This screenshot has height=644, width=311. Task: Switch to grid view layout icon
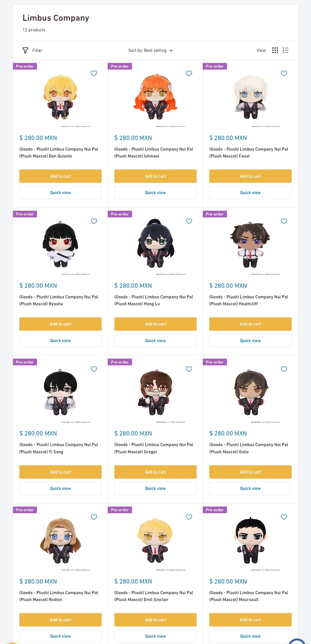click(275, 50)
